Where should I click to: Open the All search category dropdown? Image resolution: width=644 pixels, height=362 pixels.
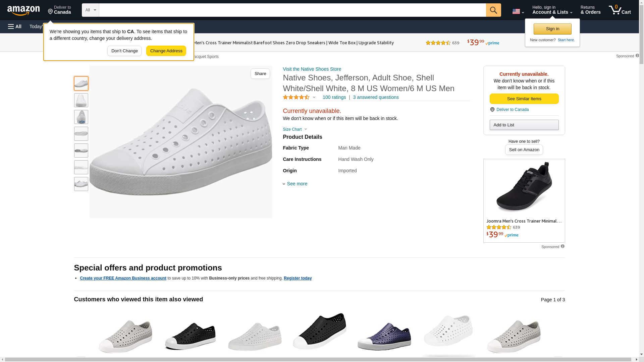[x=90, y=10]
